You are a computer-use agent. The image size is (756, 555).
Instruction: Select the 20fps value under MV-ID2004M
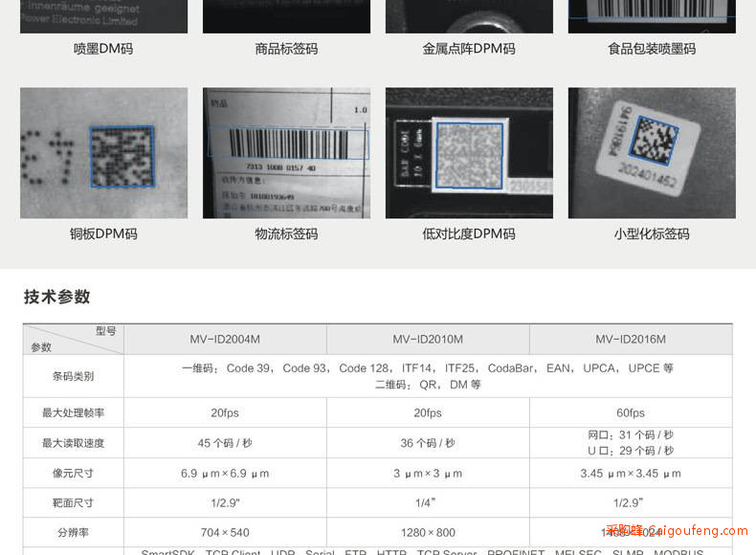click(x=225, y=413)
